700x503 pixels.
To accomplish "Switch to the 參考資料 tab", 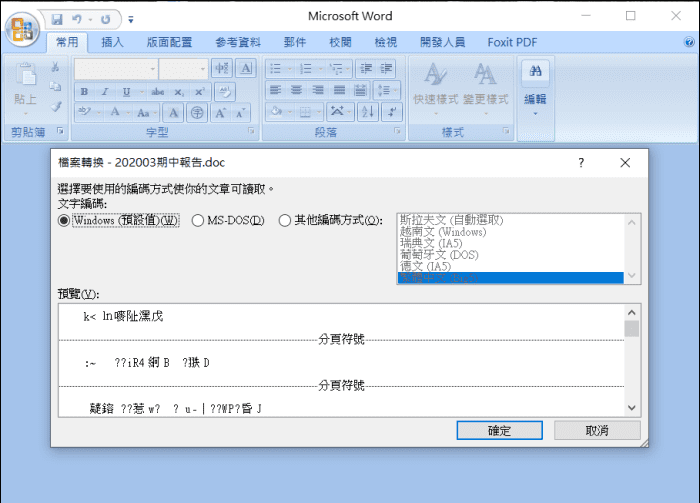I will pos(238,42).
